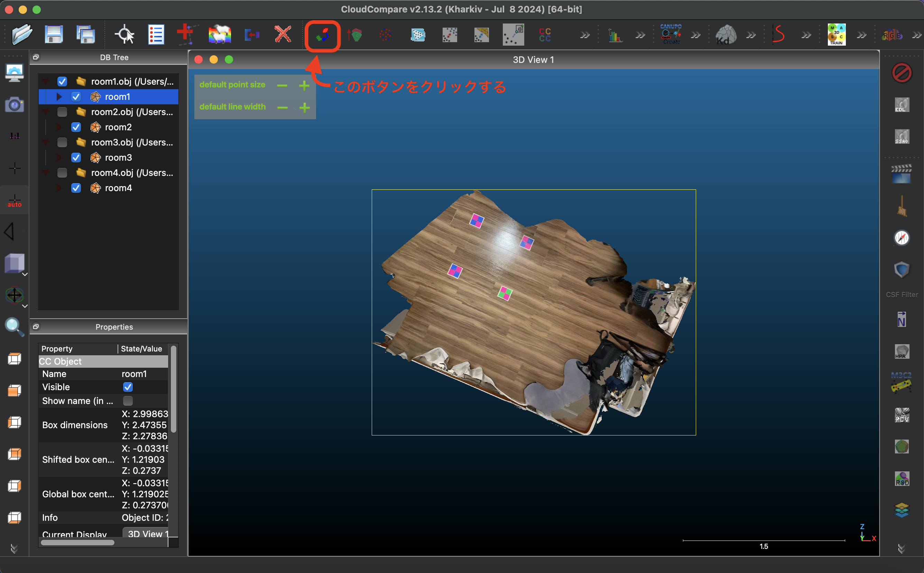Increase default point size with plus
The width and height of the screenshot is (924, 573).
304,85
